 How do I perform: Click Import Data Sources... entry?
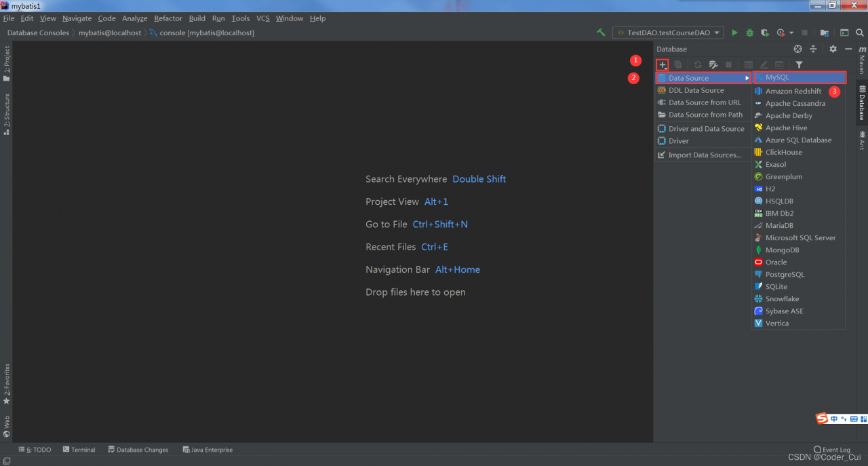tap(703, 155)
